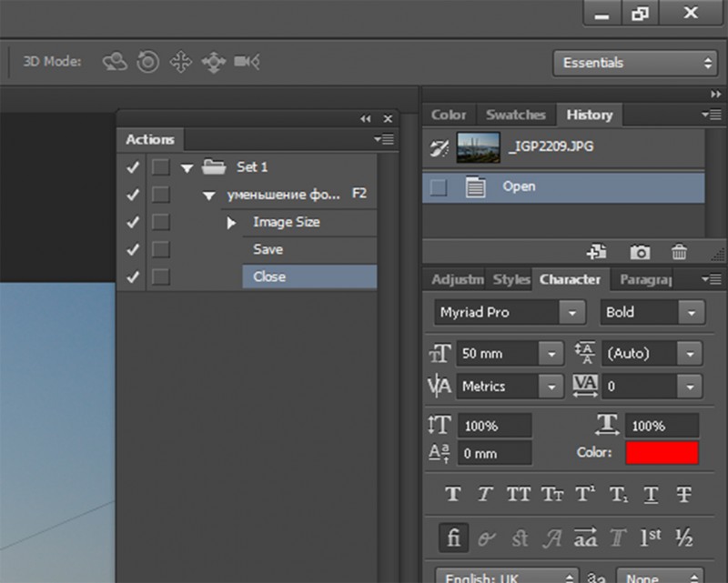Image resolution: width=728 pixels, height=583 pixels.
Task: Toggle the Set 1 item checkmark
Action: pos(133,167)
